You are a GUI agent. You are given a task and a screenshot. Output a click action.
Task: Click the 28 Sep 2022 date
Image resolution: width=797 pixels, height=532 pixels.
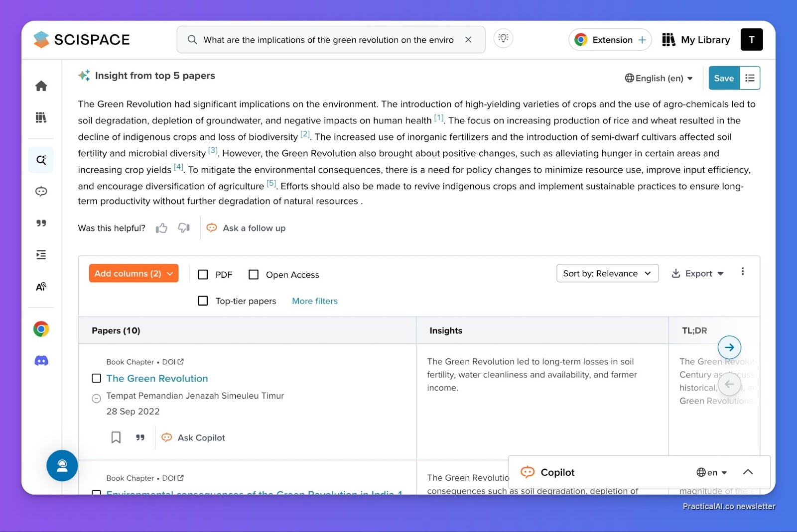[133, 412]
